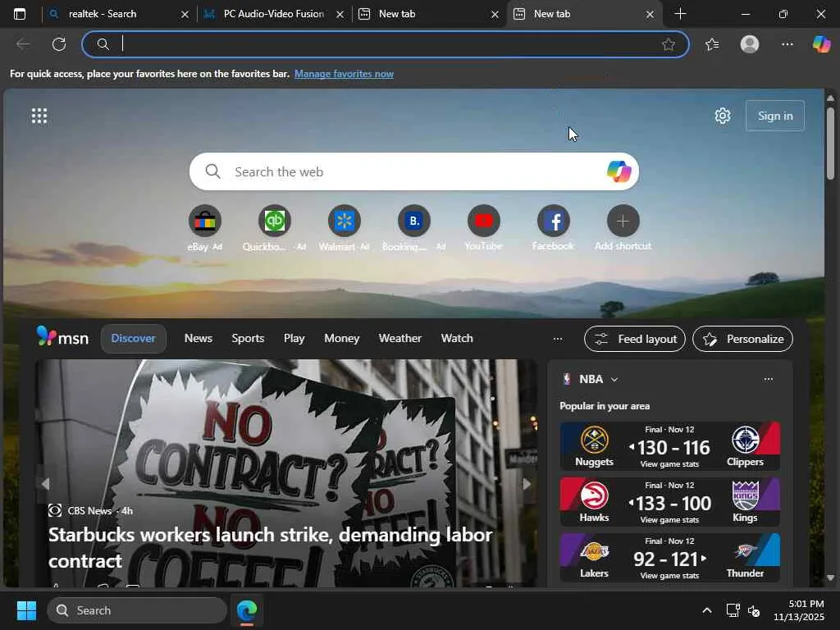The width and height of the screenshot is (840, 630).
Task: Add this page to favorites star
Action: pyautogui.click(x=668, y=44)
